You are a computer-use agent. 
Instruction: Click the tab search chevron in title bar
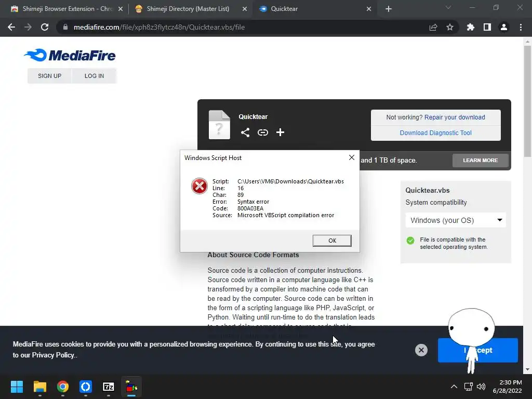448,7
